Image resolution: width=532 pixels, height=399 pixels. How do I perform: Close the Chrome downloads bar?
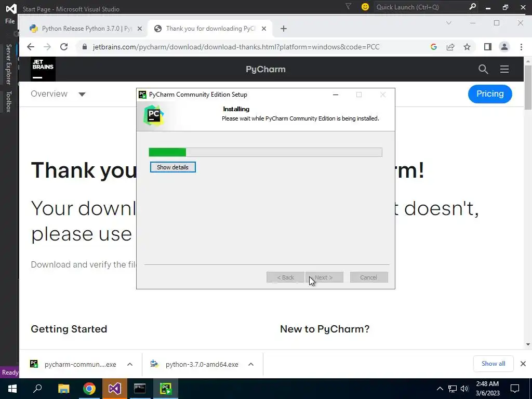(523, 364)
